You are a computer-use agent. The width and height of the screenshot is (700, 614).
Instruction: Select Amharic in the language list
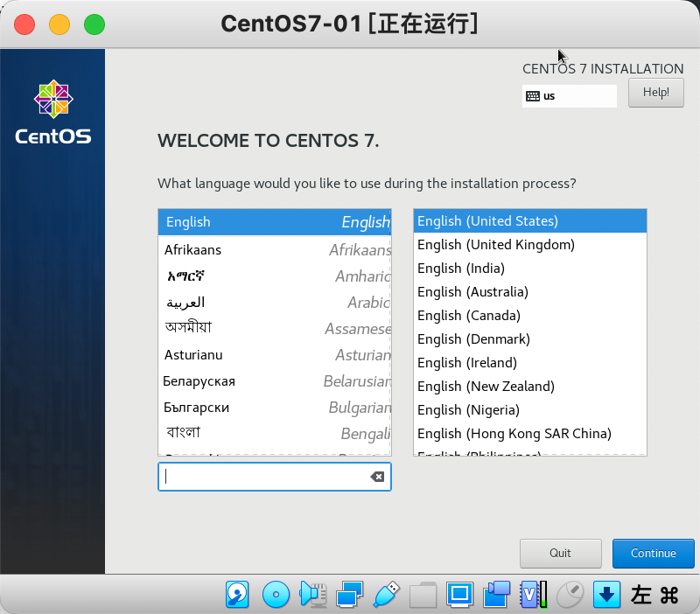pyautogui.click(x=275, y=276)
